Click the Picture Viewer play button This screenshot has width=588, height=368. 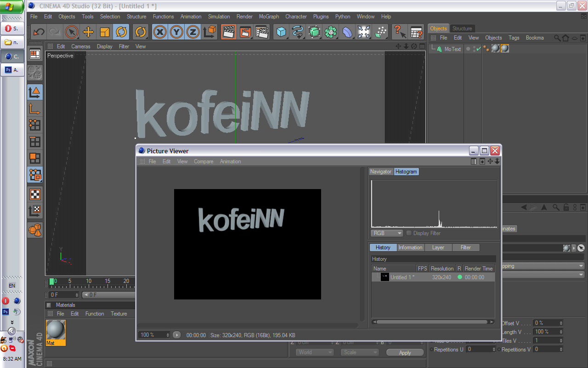click(176, 335)
